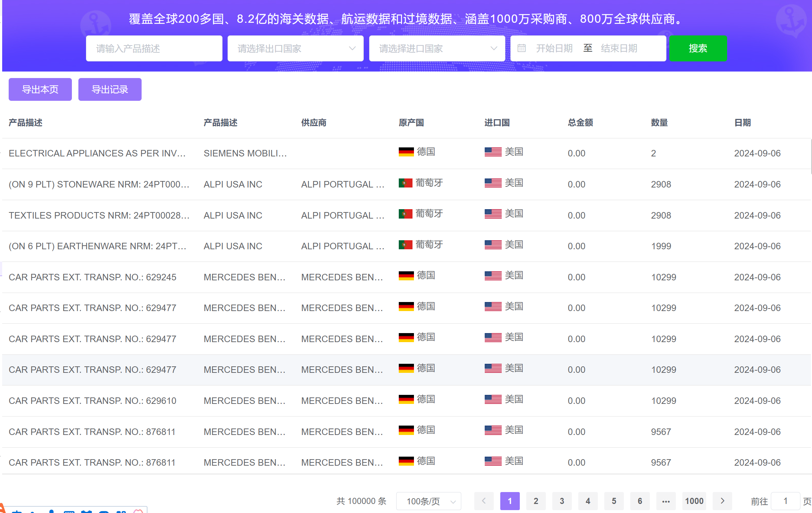The height and width of the screenshot is (513, 812).
Task: Select the 结束日期 end date field
Action: pos(619,48)
